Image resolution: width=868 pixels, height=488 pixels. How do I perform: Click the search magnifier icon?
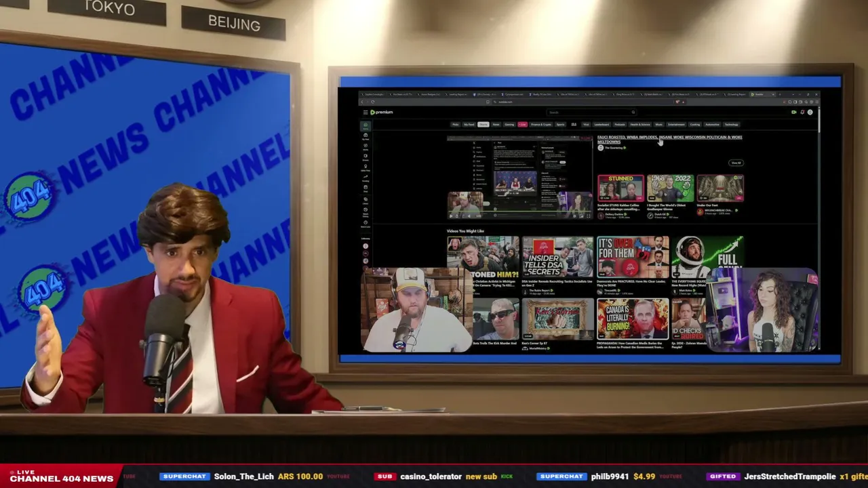[x=633, y=113]
